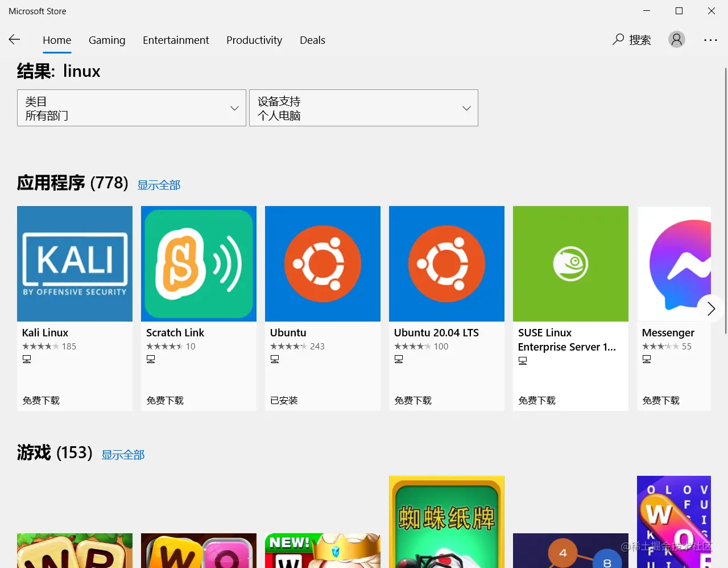Click the SUSE Linux Enterprise Server title
Image resolution: width=728 pixels, height=568 pixels.
(567, 340)
